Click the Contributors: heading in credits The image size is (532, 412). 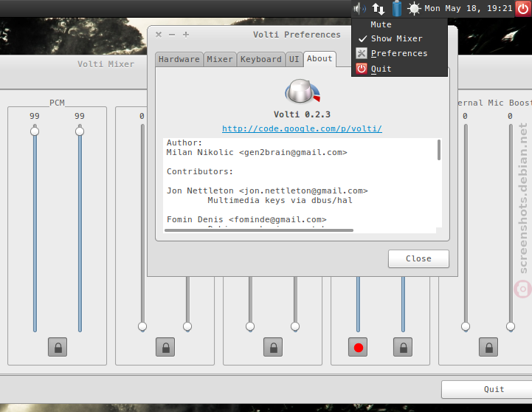tap(200, 171)
